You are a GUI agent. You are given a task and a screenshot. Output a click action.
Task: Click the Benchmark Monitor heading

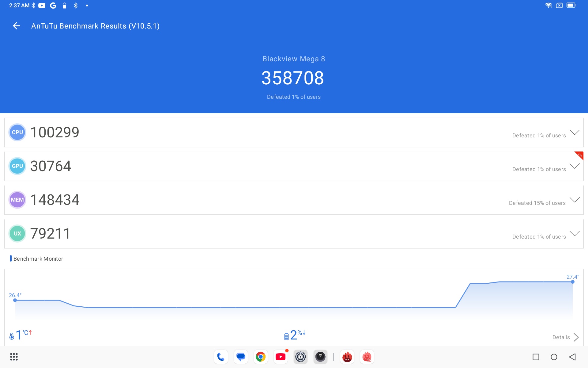pyautogui.click(x=38, y=259)
